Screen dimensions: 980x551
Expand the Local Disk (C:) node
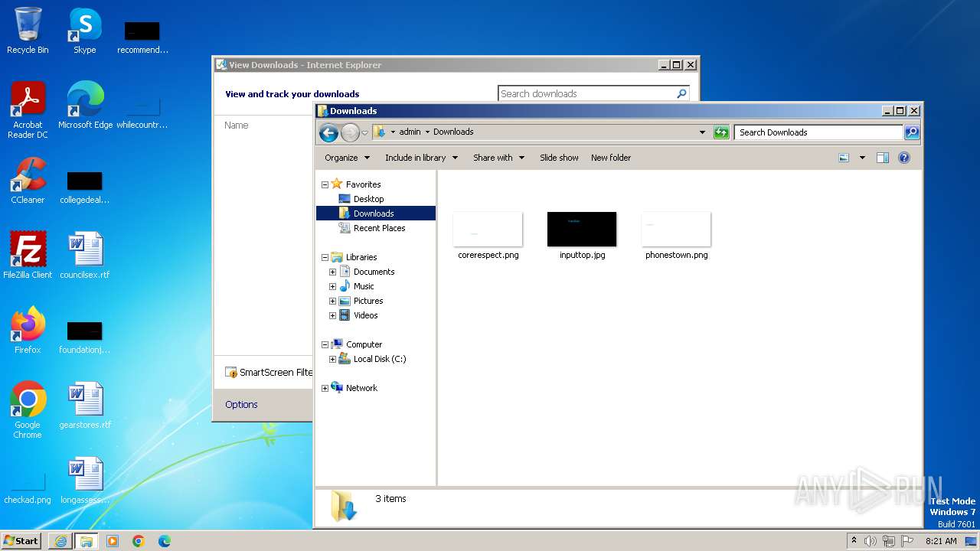[x=332, y=359]
